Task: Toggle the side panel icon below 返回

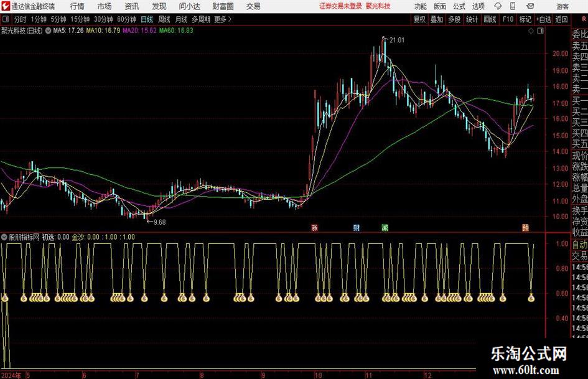Action: pyautogui.click(x=540, y=30)
